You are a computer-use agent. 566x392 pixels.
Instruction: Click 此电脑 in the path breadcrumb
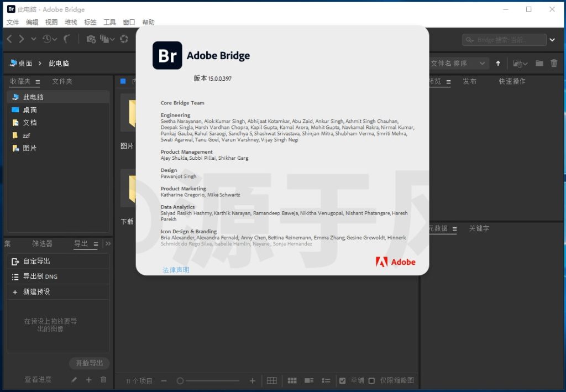click(59, 64)
